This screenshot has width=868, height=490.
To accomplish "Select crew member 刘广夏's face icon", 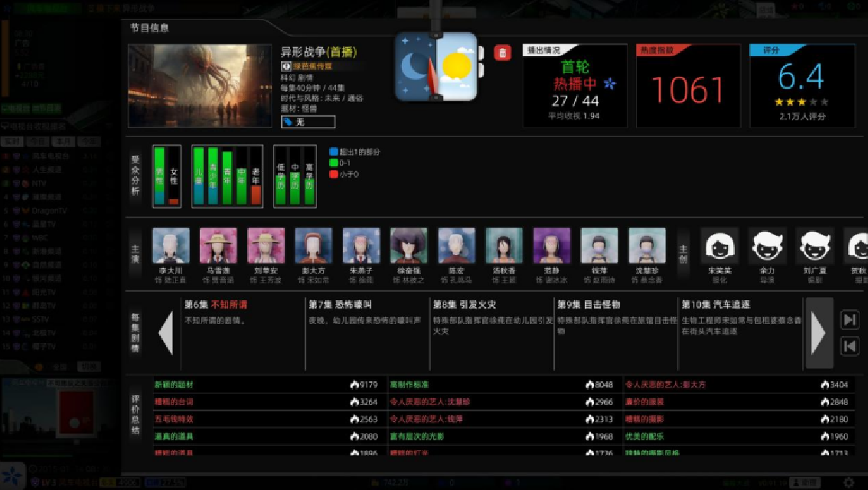I will pos(814,247).
